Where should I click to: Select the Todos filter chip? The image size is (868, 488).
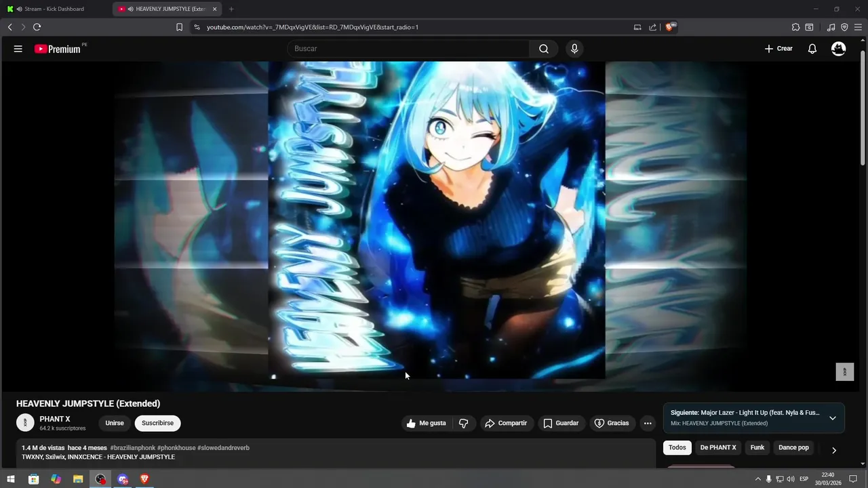click(x=677, y=447)
